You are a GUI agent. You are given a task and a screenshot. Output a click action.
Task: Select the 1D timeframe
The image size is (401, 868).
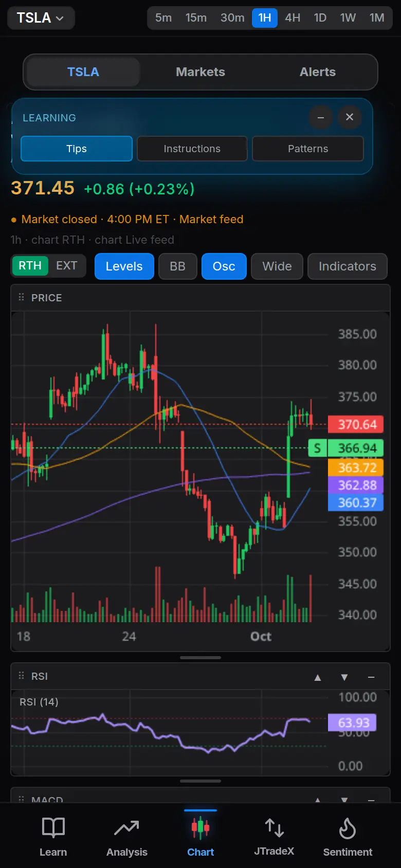tap(320, 18)
